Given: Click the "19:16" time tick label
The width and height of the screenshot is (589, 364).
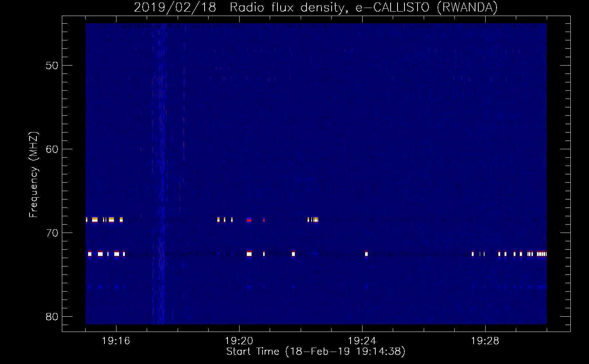Looking at the screenshot, I should point(116,341).
